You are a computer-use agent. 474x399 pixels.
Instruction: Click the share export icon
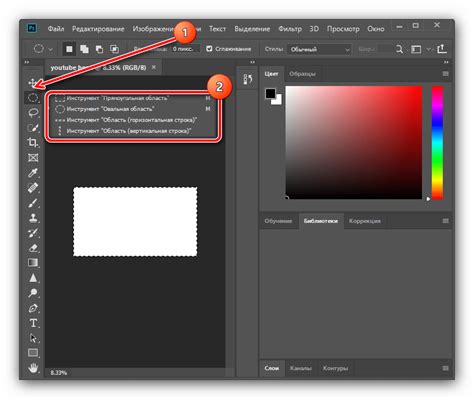(x=442, y=49)
